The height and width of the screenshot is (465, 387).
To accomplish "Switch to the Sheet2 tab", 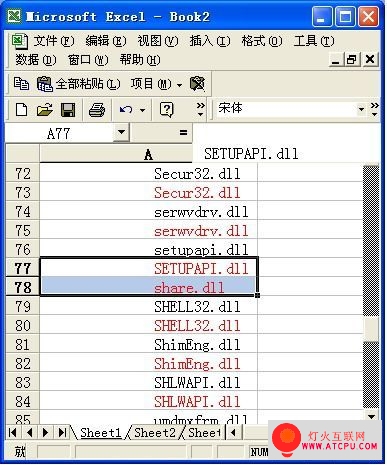I will (x=154, y=433).
